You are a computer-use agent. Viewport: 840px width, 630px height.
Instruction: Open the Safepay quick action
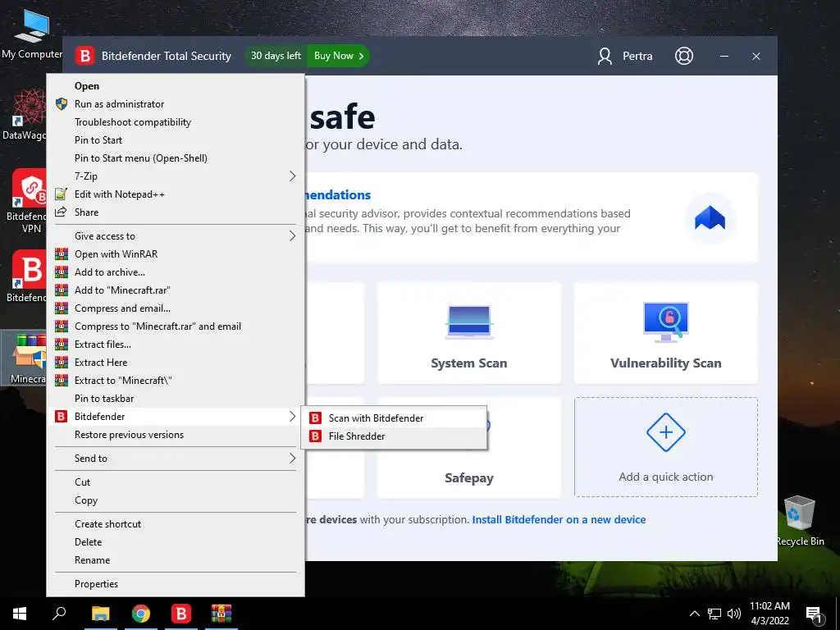[x=468, y=447]
